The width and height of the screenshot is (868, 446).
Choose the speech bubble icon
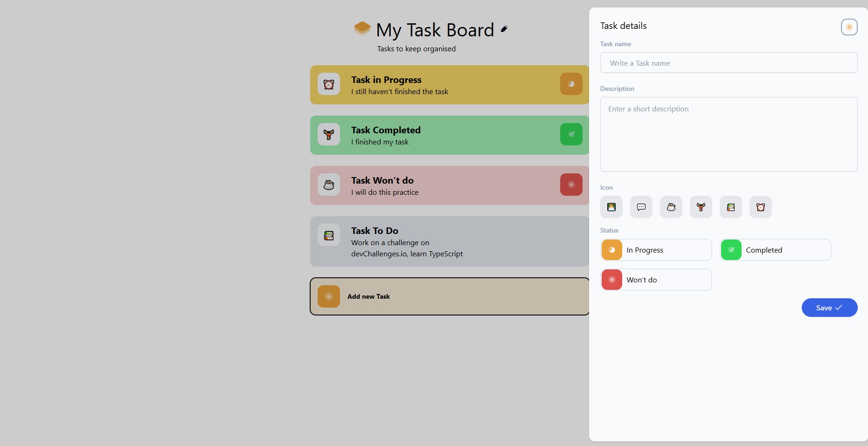coord(641,207)
